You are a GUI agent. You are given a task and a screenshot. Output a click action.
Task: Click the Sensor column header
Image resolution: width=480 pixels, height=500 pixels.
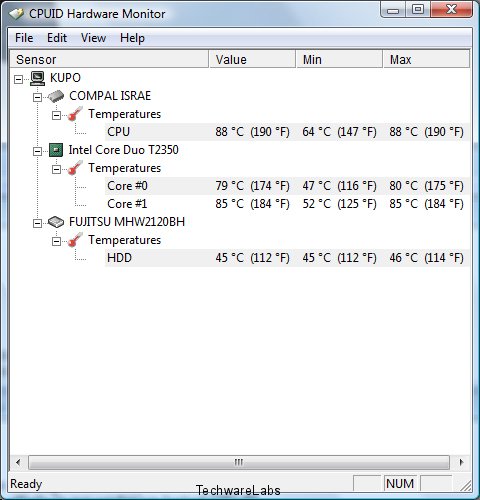pyautogui.click(x=109, y=59)
